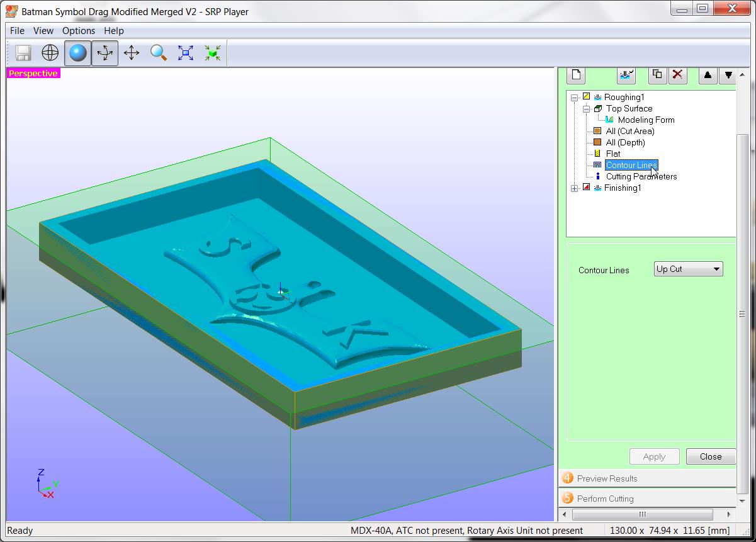Click the yellow Roughing1 process type icon
This screenshot has width=756, height=542.
(587, 97)
